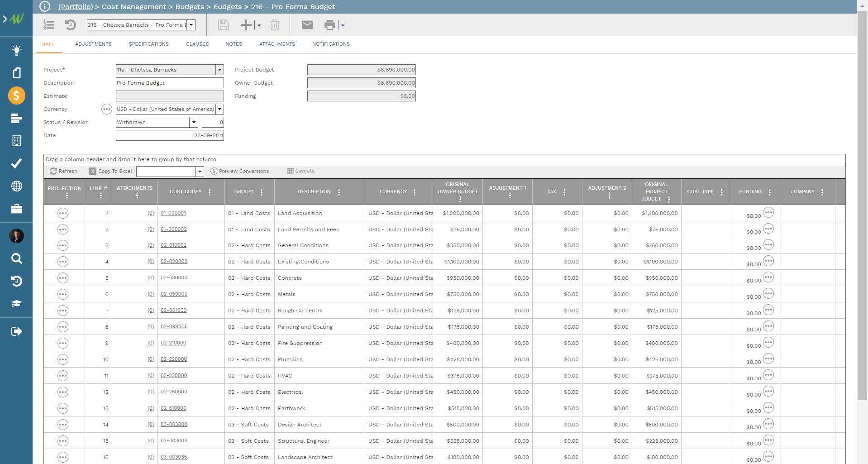Open the row actions menu for Land Acquisition
The height and width of the screenshot is (464, 868).
click(x=63, y=213)
